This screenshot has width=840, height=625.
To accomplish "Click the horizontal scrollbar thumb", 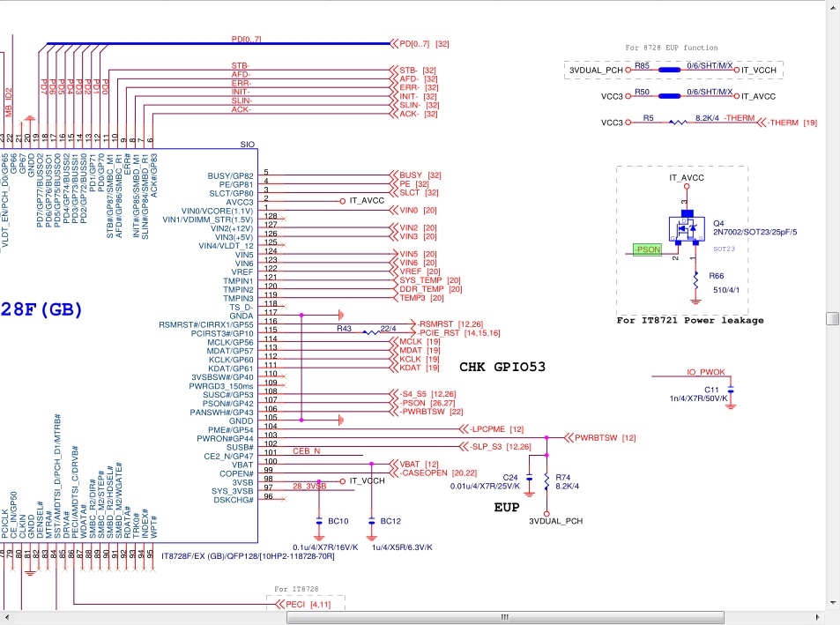I will (x=505, y=617).
